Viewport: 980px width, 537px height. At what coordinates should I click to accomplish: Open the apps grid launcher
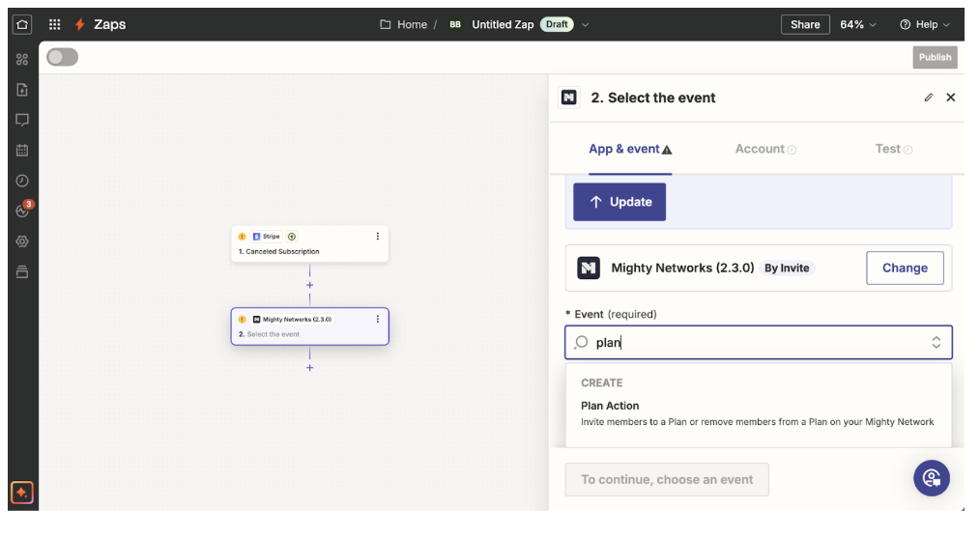click(x=55, y=24)
